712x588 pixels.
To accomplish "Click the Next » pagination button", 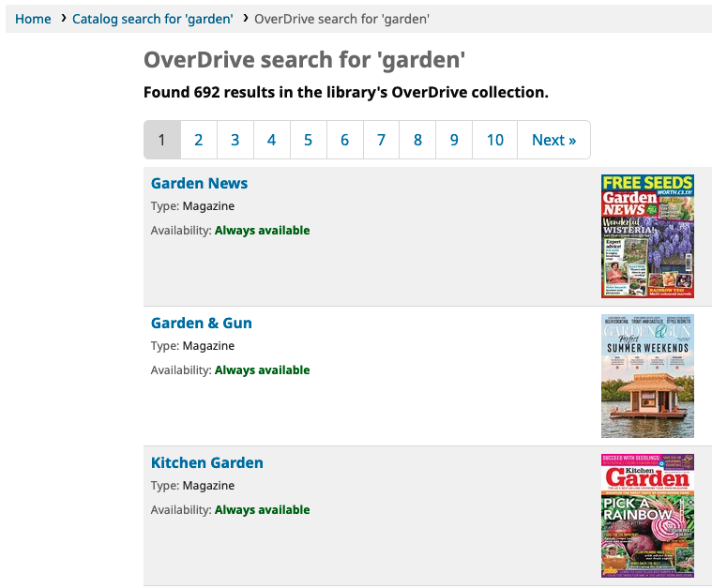I will (x=553, y=140).
